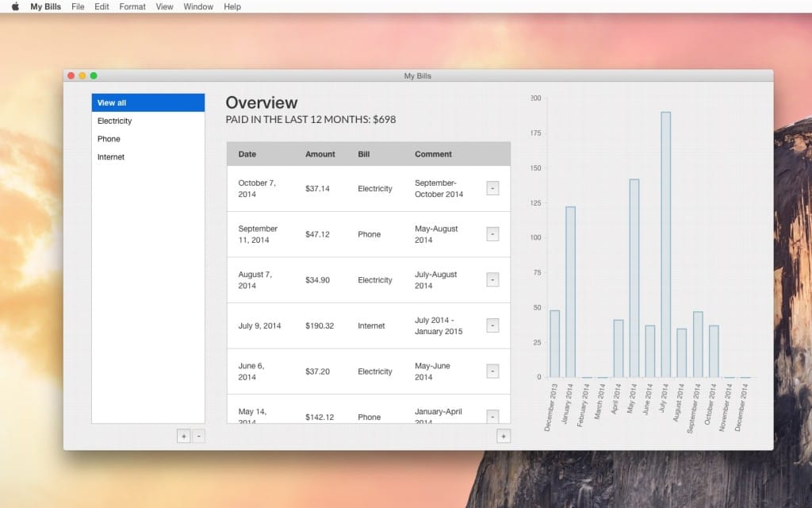Image resolution: width=812 pixels, height=508 pixels.
Task: Click the Amount column header
Action: pos(320,154)
